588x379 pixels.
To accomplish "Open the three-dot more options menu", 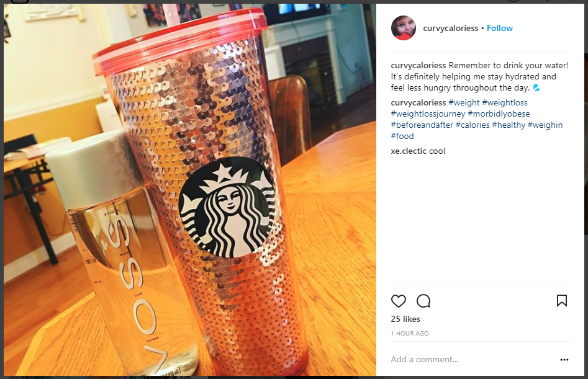I will (x=564, y=360).
